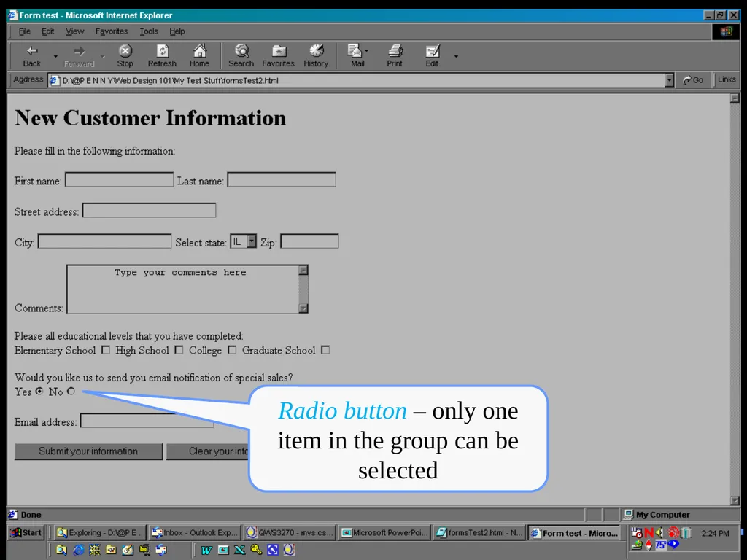The width and height of the screenshot is (747, 560).
Task: Click the greyed Forward toolbar button
Action: tap(79, 55)
